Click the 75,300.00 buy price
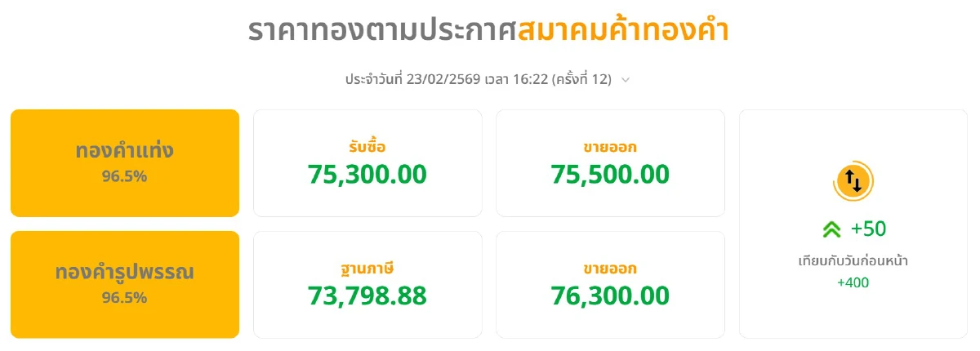This screenshot has height=351, width=980. tap(367, 174)
